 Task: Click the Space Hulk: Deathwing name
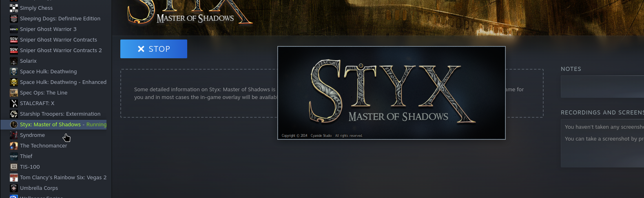pyautogui.click(x=48, y=71)
